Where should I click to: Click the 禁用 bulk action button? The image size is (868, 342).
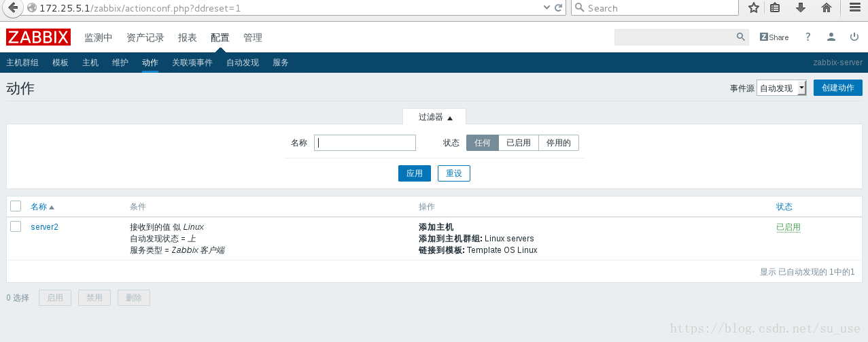[94, 298]
